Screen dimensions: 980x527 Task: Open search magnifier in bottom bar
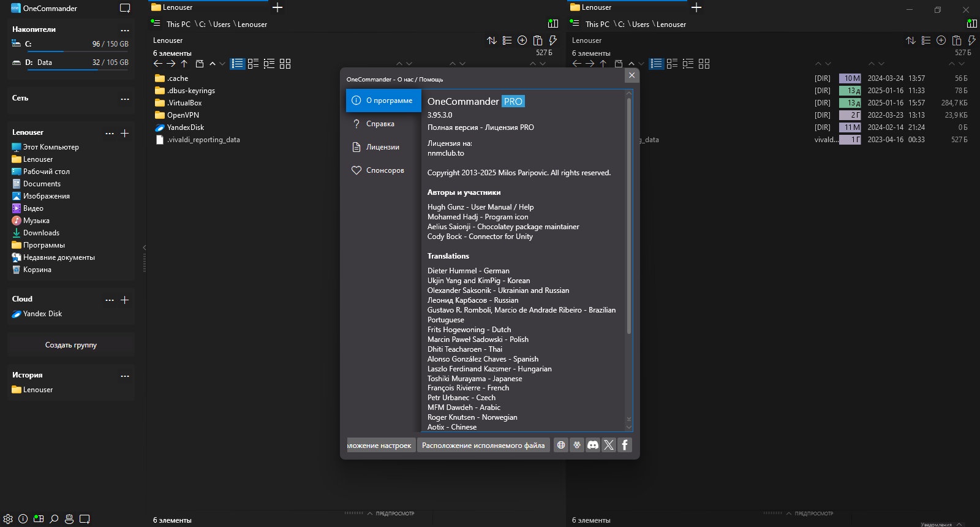click(54, 518)
